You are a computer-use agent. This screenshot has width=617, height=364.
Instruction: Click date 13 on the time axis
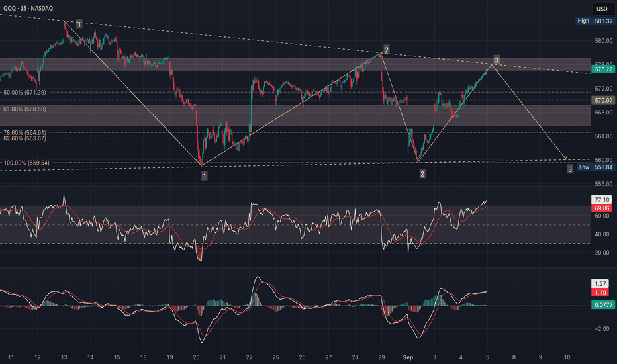point(64,357)
